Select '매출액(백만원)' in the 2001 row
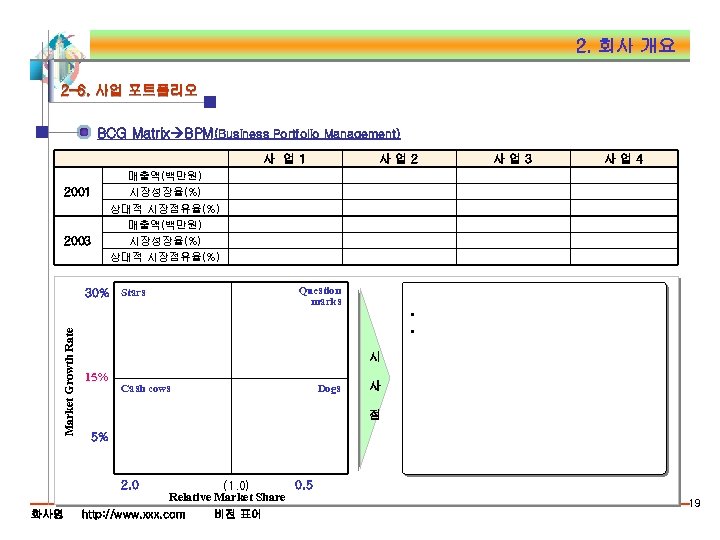720x540 pixels. 165,175
